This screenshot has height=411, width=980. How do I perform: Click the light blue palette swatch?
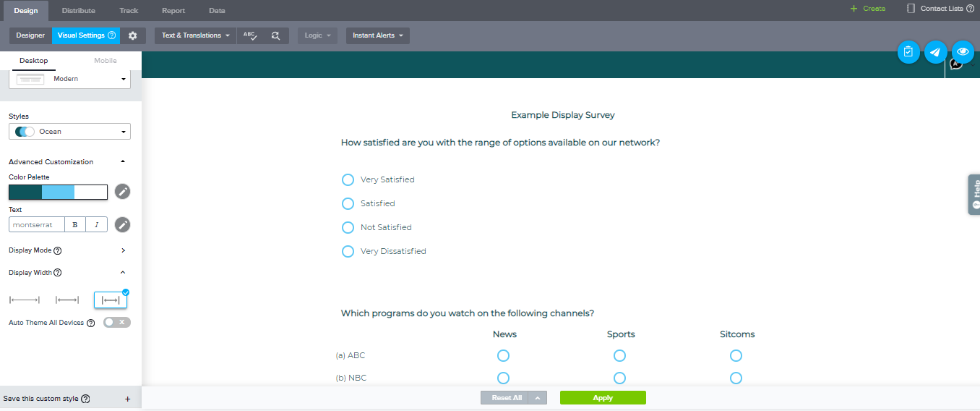tap(58, 192)
